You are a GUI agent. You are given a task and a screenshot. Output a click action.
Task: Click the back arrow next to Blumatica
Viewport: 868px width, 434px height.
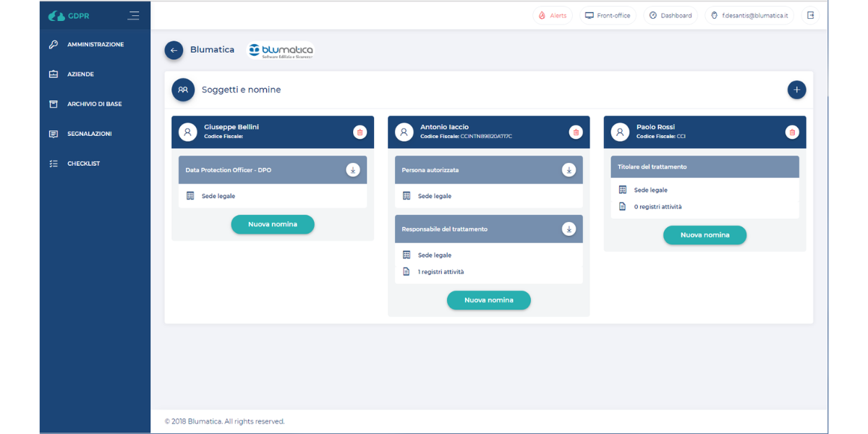click(x=174, y=51)
